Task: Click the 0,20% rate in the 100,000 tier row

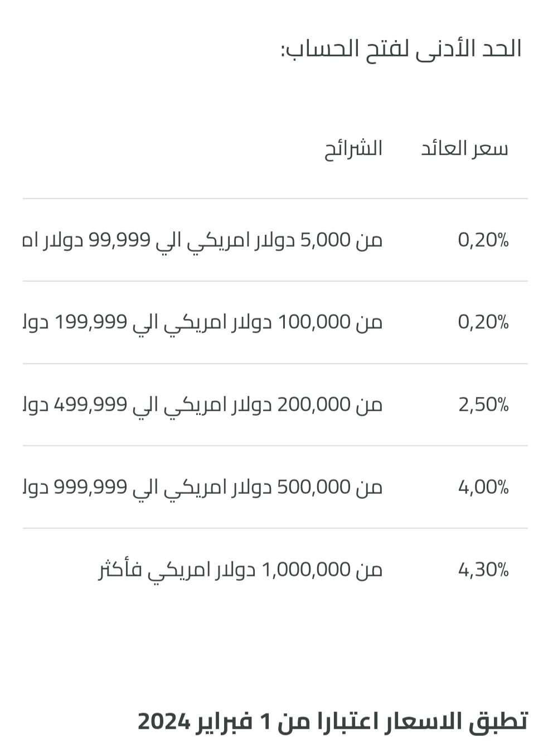Action: [x=483, y=322]
